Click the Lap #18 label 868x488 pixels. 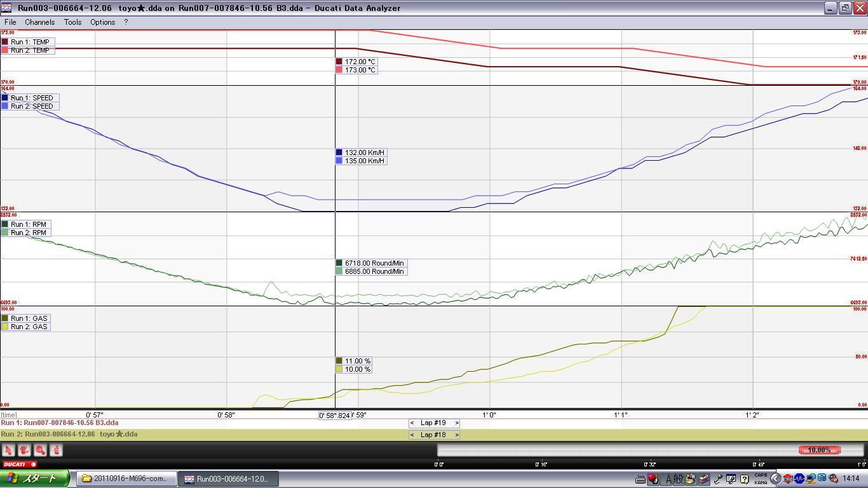point(433,435)
